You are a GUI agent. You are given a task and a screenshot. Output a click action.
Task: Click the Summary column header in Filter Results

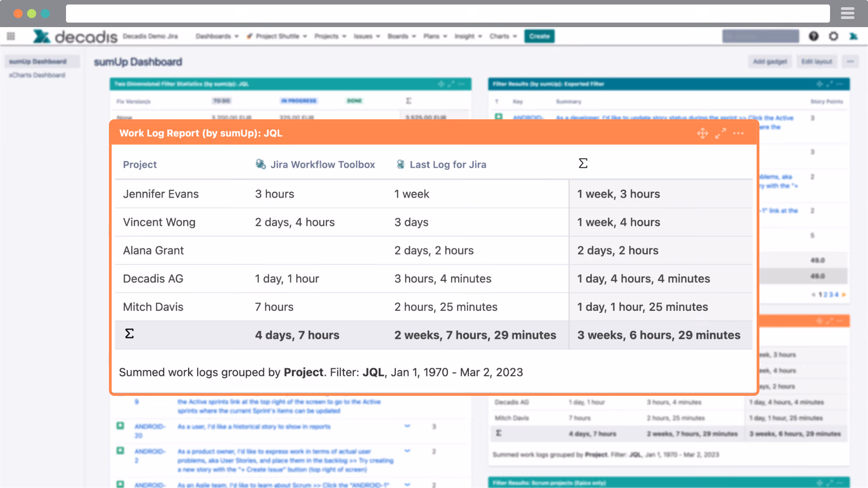click(568, 102)
